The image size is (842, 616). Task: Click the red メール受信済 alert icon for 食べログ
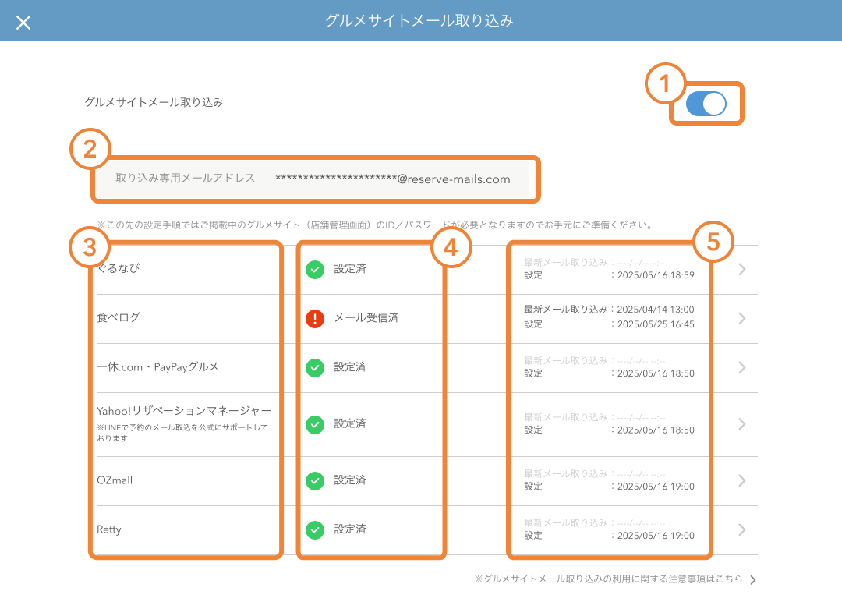coord(315,318)
